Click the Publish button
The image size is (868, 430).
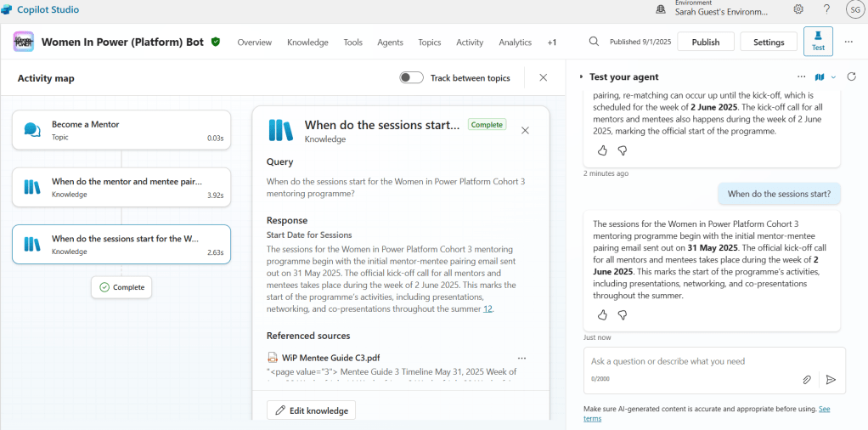pos(705,42)
